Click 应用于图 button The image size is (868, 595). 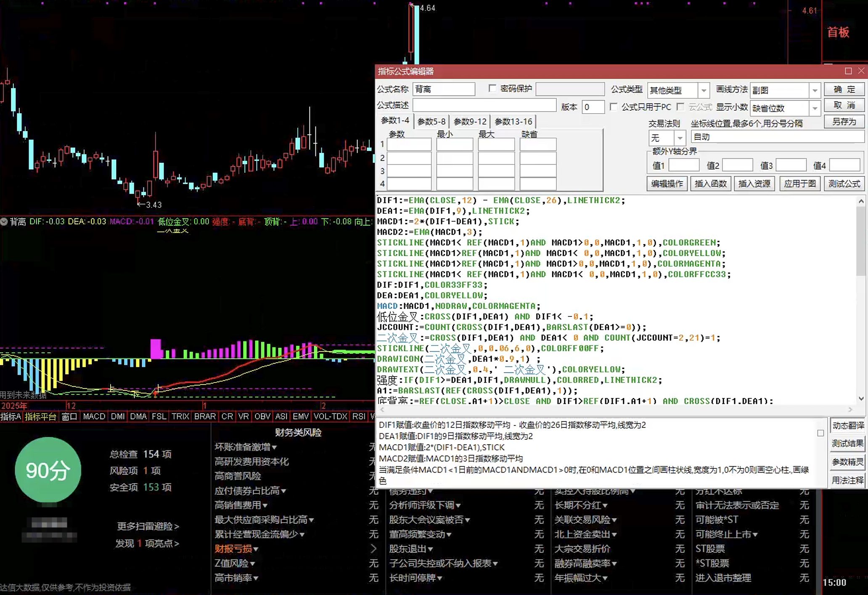pos(799,184)
